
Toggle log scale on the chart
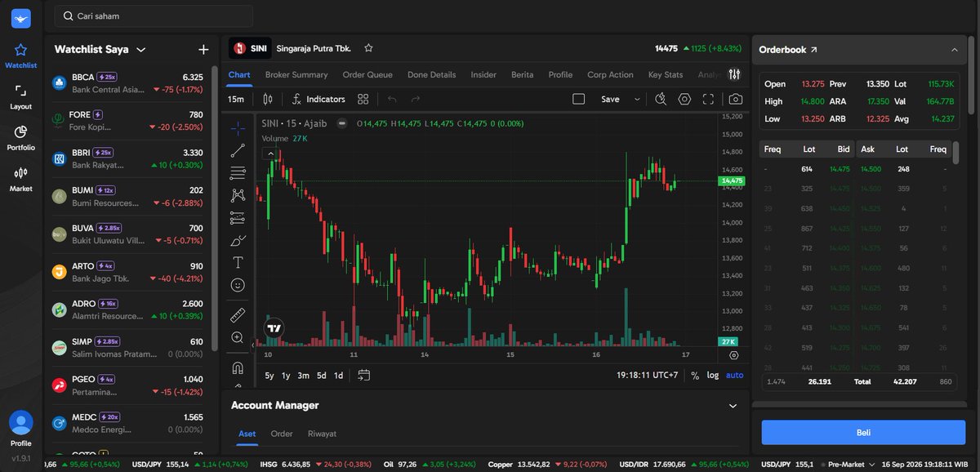(x=713, y=376)
